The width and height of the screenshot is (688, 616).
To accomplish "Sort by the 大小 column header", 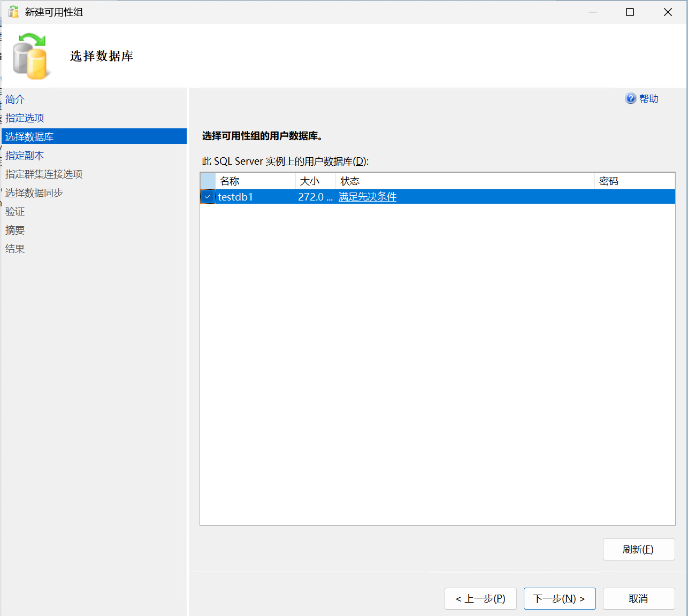I will 315,181.
